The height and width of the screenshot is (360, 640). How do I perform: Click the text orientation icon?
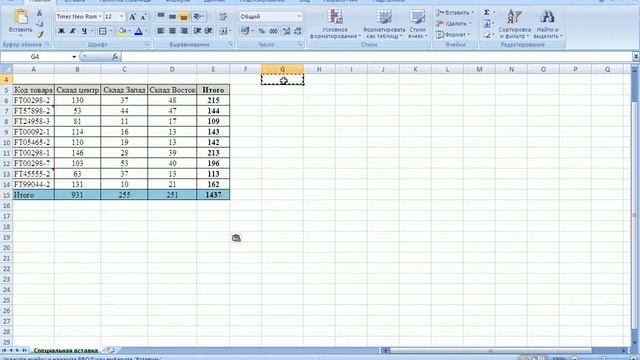coord(198,17)
